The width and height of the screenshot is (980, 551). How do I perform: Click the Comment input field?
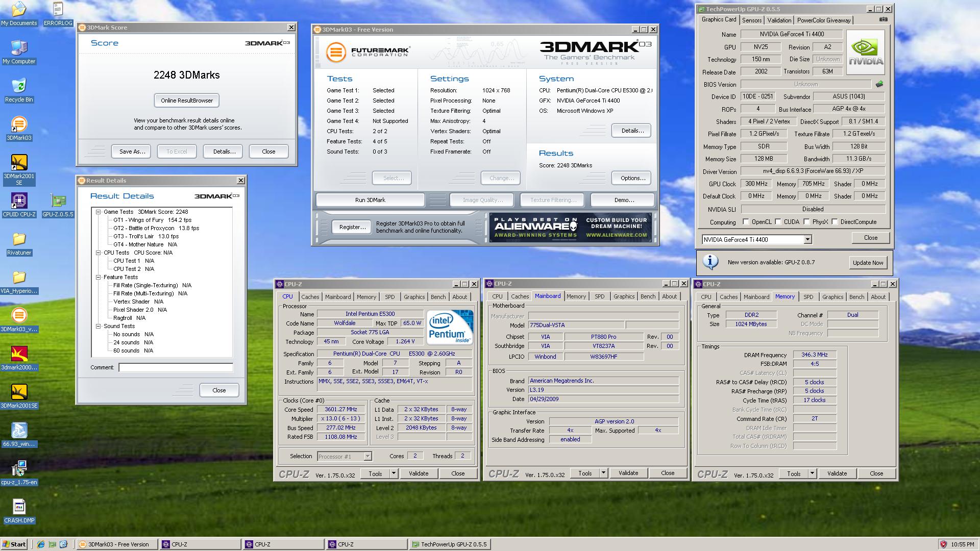coord(176,367)
